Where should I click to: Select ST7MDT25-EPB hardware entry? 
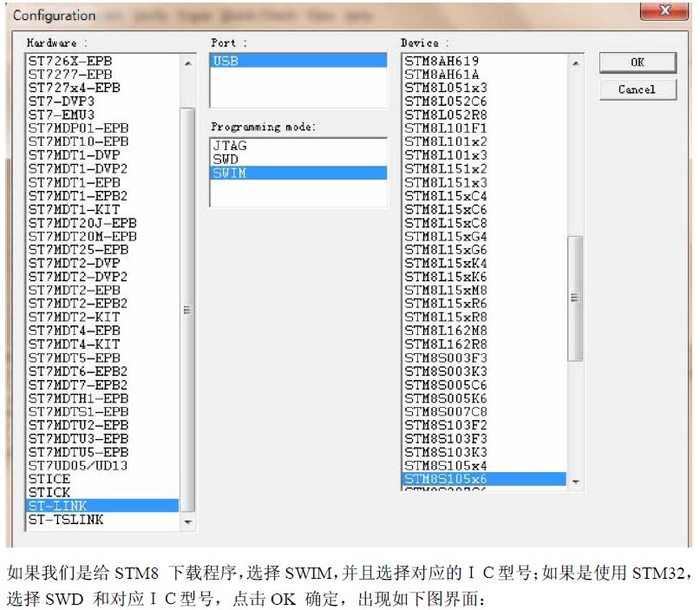pos(102,250)
